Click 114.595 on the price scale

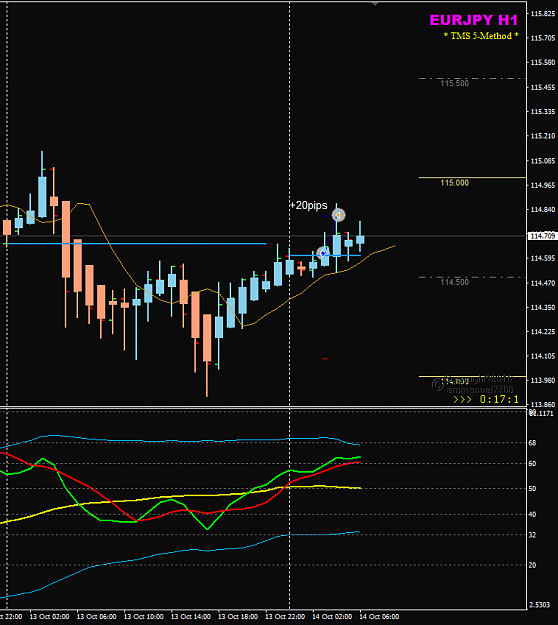pos(543,258)
